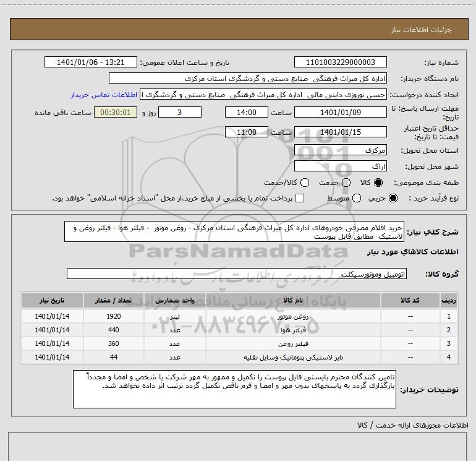Viewport: 476px width, 461px height.
Task: Click the لیتر unit cell
Action: 175,316
